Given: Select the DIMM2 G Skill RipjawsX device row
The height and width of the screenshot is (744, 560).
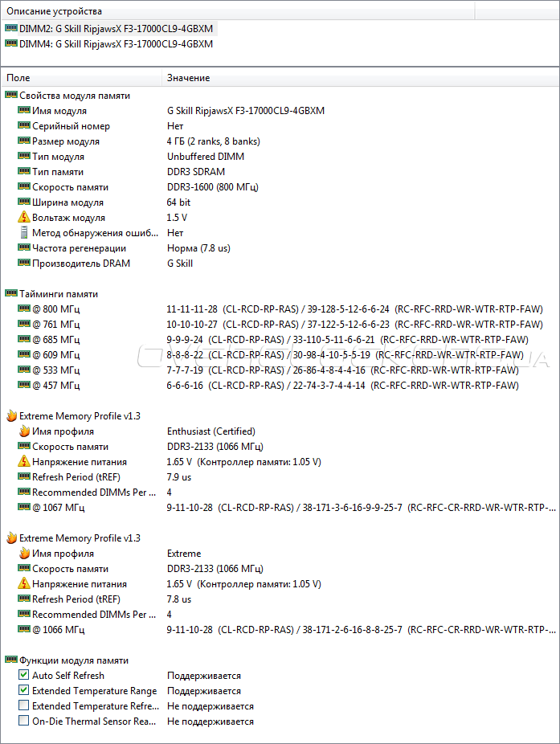Looking at the screenshot, I should [109, 28].
